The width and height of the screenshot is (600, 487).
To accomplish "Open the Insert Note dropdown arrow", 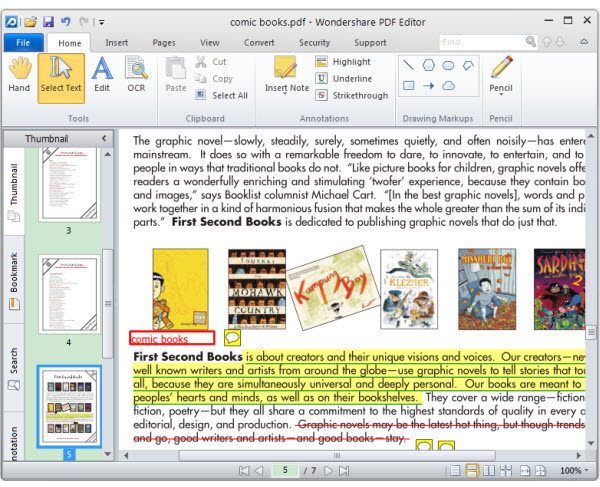I will [x=285, y=94].
